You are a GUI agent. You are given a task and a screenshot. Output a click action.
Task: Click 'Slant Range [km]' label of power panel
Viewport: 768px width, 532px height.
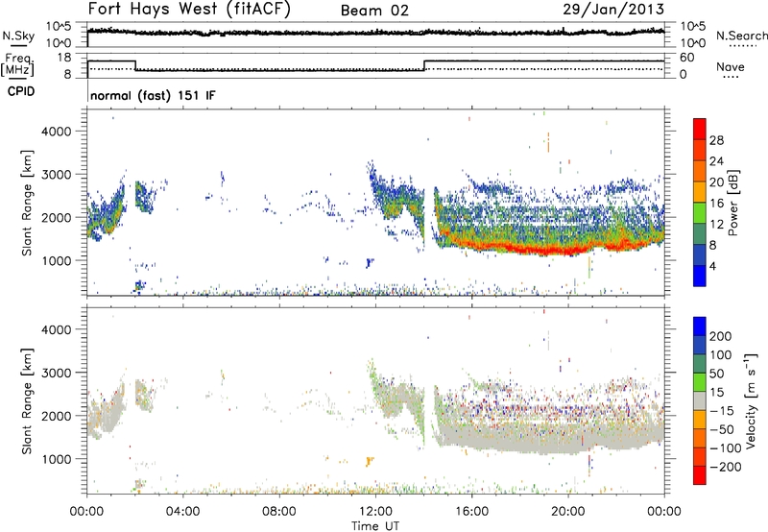[27, 203]
